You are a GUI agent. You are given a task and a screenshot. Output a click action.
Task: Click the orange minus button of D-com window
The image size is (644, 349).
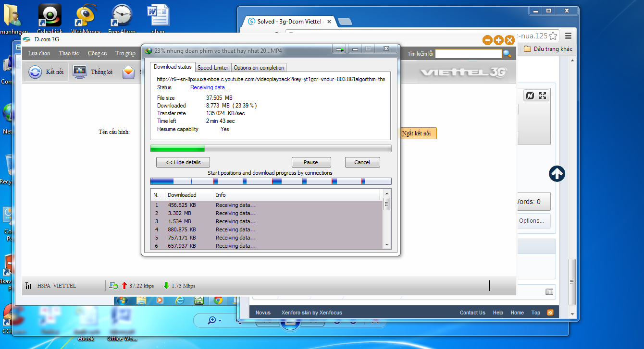[x=487, y=40]
